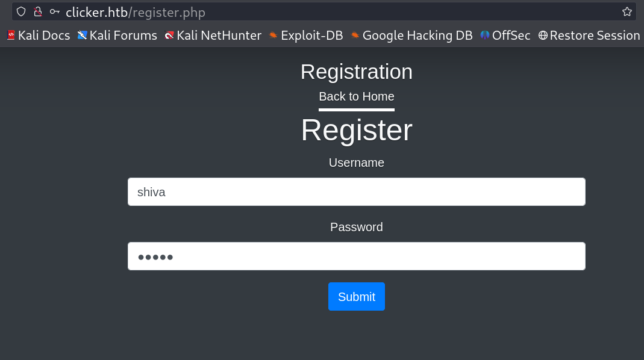Click into the Password input field
This screenshot has width=644, height=360.
point(357,256)
